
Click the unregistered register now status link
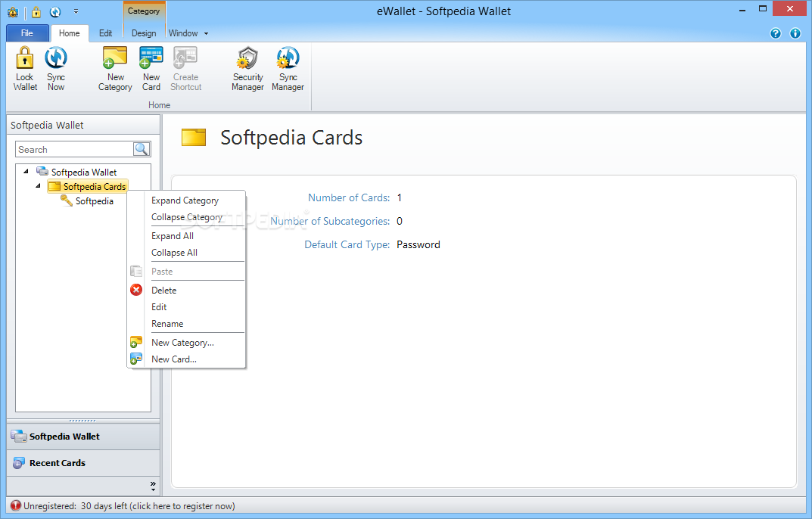(x=129, y=505)
